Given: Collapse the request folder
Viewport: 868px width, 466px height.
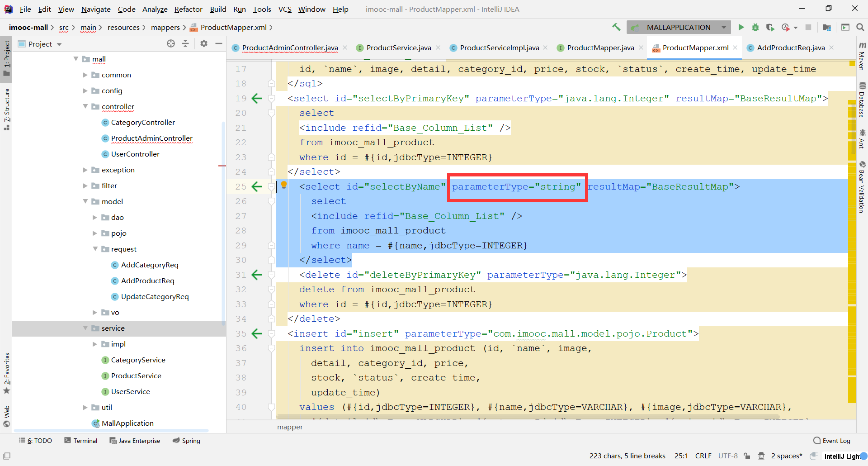Looking at the screenshot, I should coord(95,249).
